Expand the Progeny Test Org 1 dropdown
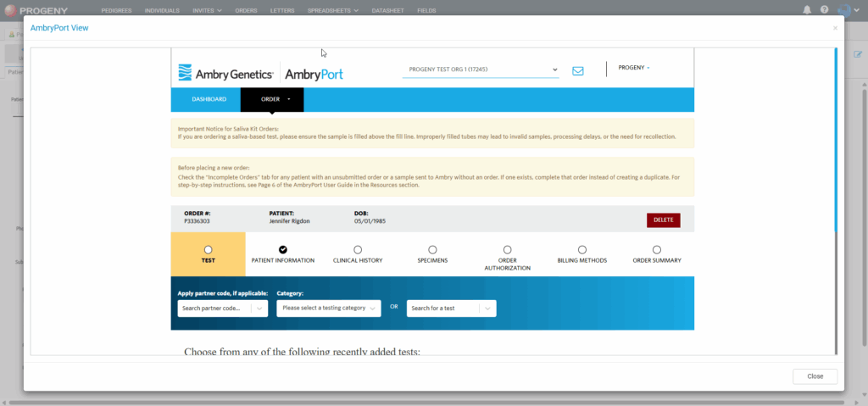Viewport: 868px width, 406px height. pos(480,70)
